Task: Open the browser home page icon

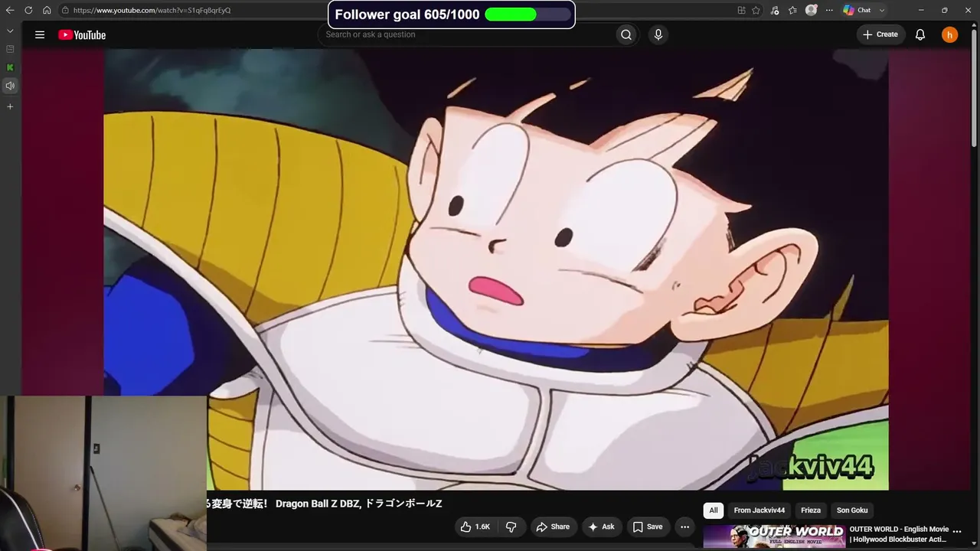Action: pos(47,10)
